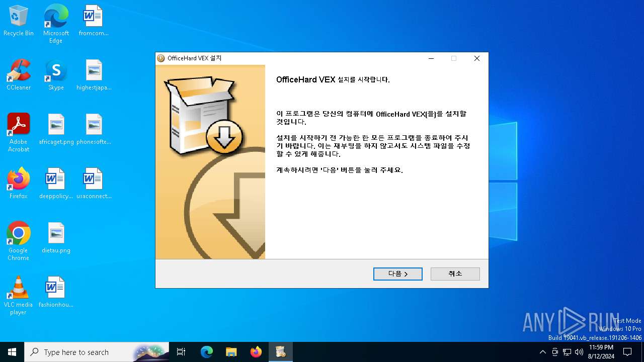644x362 pixels.
Task: Open the Windows Start menu
Action: 12,352
